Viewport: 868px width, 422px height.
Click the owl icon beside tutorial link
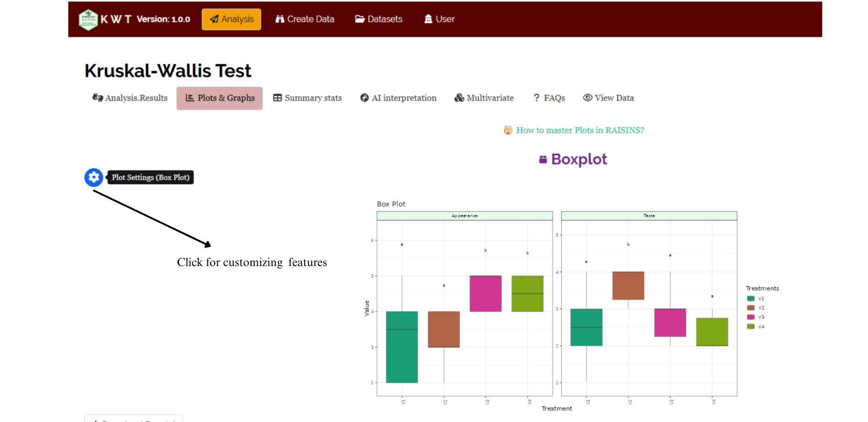(508, 130)
